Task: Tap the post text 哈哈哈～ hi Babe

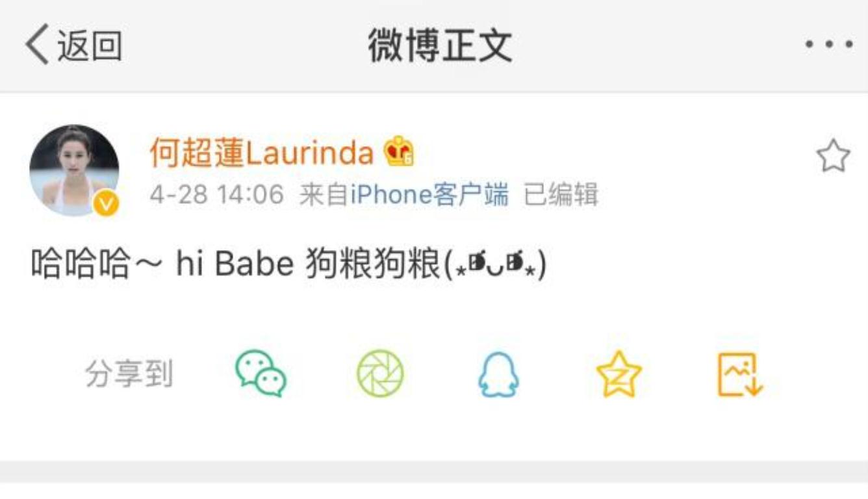Action: pos(162,264)
